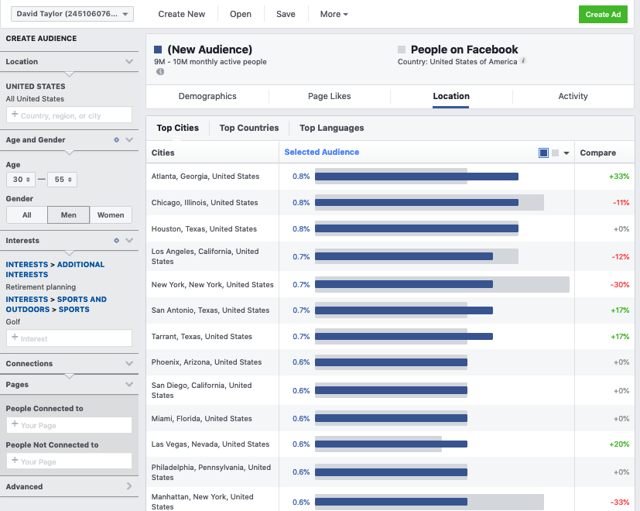Open the audience view dropdown arrow
The height and width of the screenshot is (511, 640).
coord(566,153)
